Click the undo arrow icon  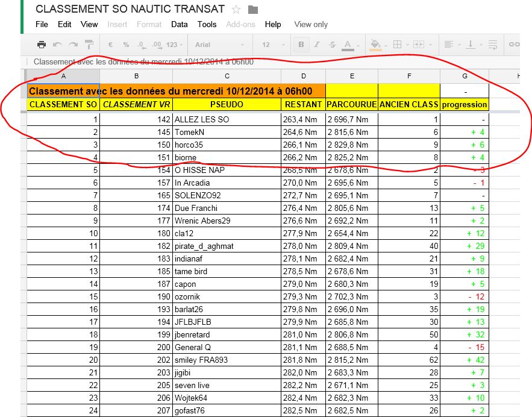58,45
